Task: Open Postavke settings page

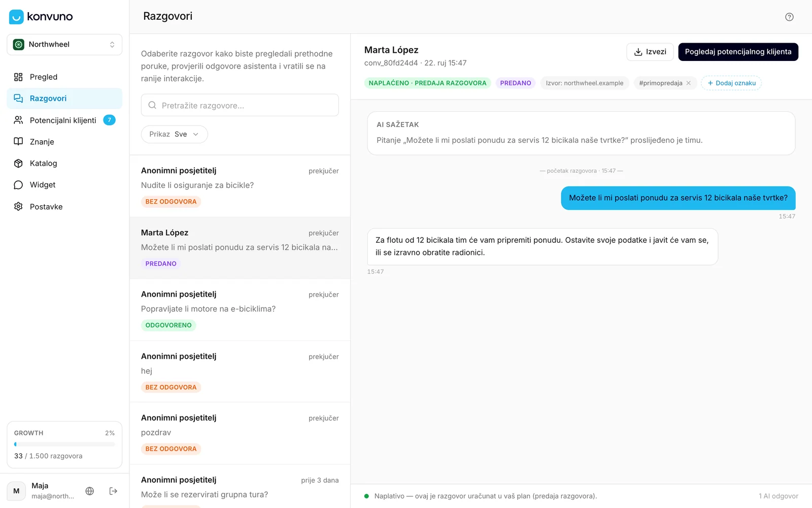Action: click(64, 207)
